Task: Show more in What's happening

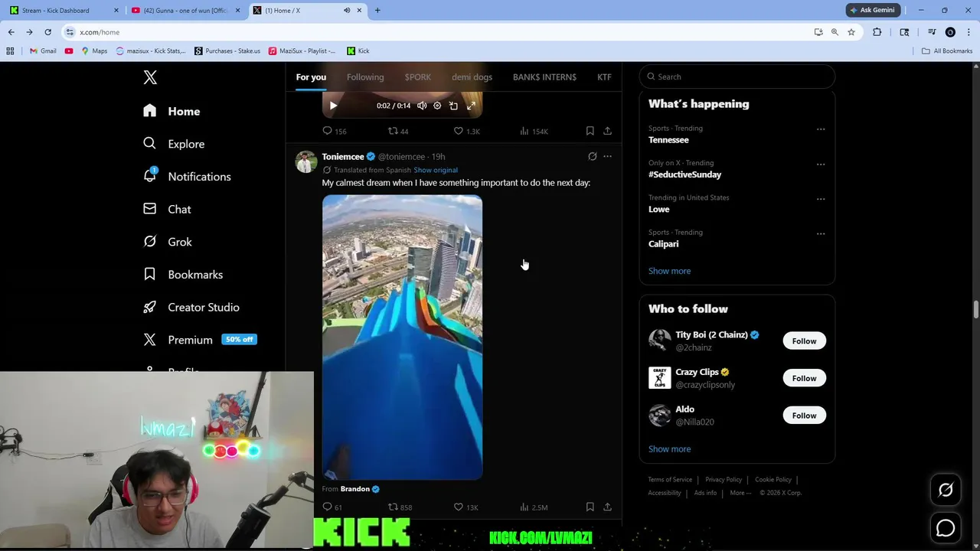Action: click(669, 271)
